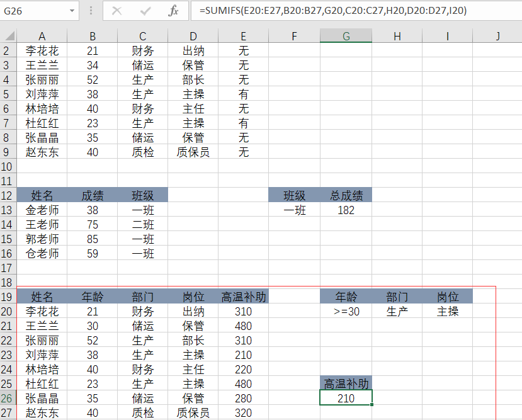The image size is (522, 420).
Task: Click the 高温补助 header in E19
Action: [243, 297]
